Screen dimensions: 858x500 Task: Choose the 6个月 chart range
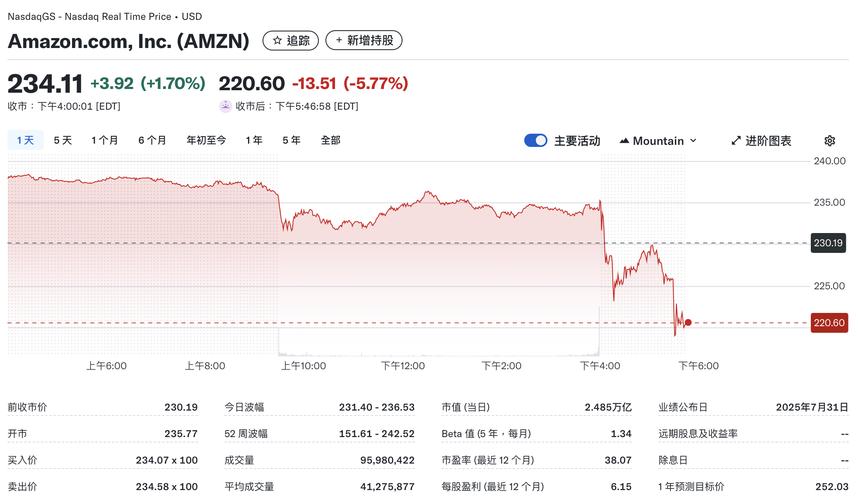152,141
